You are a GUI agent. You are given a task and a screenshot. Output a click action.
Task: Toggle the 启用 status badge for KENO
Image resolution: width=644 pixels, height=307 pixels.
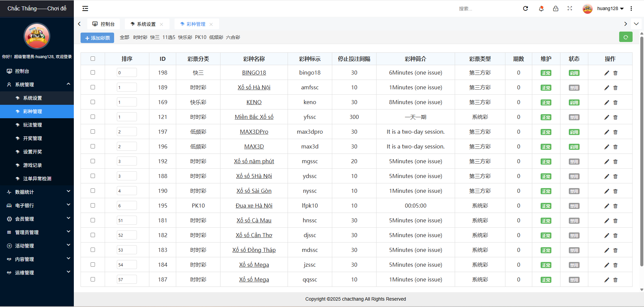coord(574,102)
